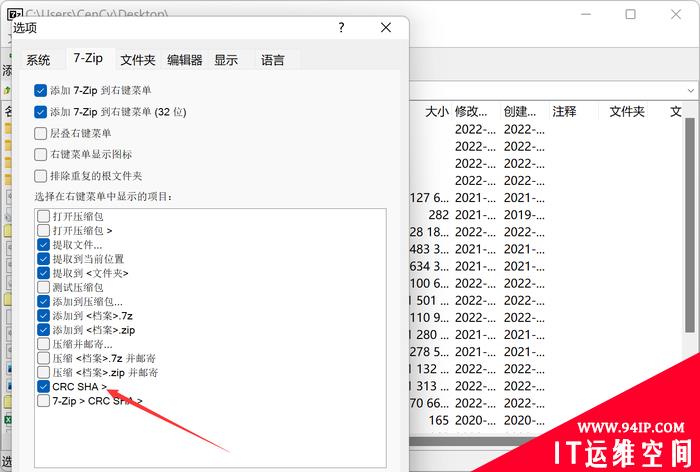This screenshot has height=472, width=700.
Task: Click size cell 634 3...
Action: [x=429, y=266]
